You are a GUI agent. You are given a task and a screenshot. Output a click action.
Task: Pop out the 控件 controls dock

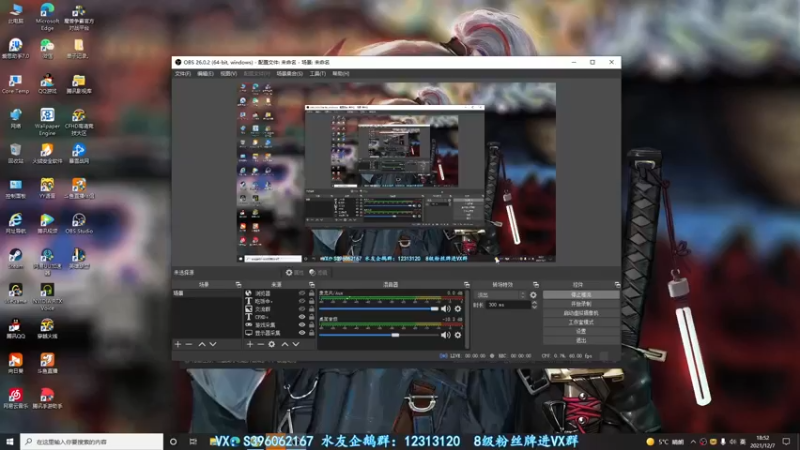tap(617, 285)
